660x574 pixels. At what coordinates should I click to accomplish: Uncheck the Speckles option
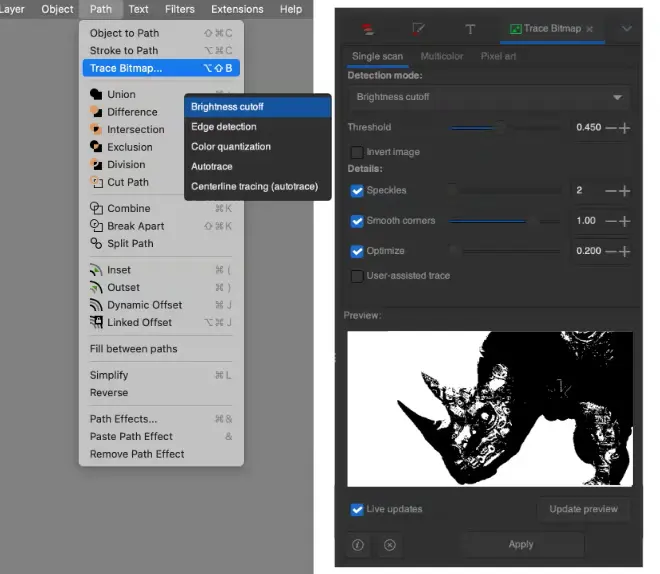tap(357, 190)
